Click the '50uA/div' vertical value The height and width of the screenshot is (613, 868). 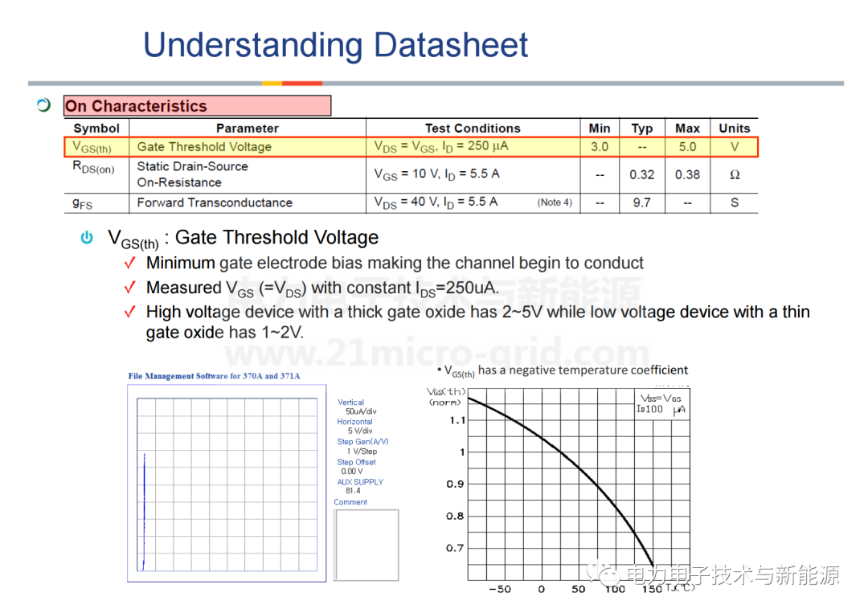[361, 411]
